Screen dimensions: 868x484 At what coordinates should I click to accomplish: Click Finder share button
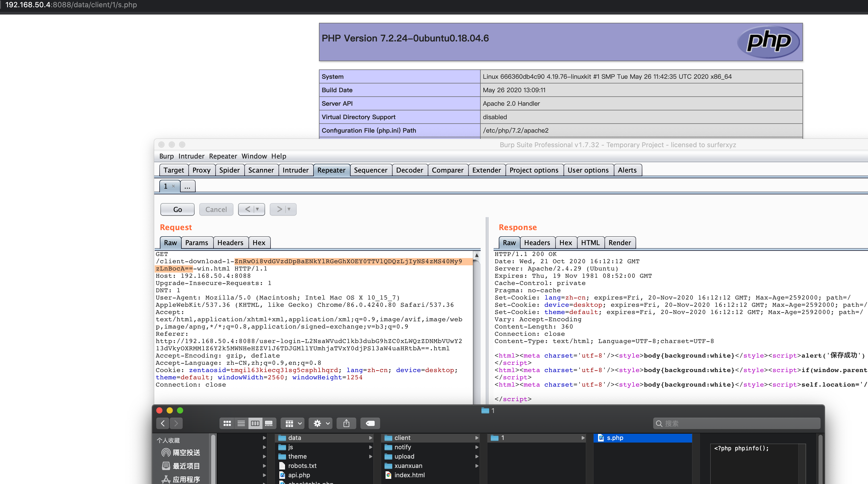click(346, 423)
